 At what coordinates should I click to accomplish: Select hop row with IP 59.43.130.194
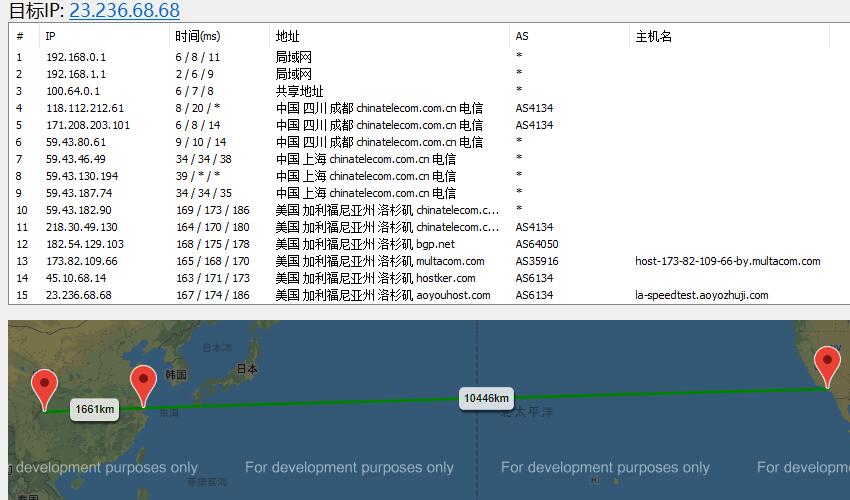point(428,176)
